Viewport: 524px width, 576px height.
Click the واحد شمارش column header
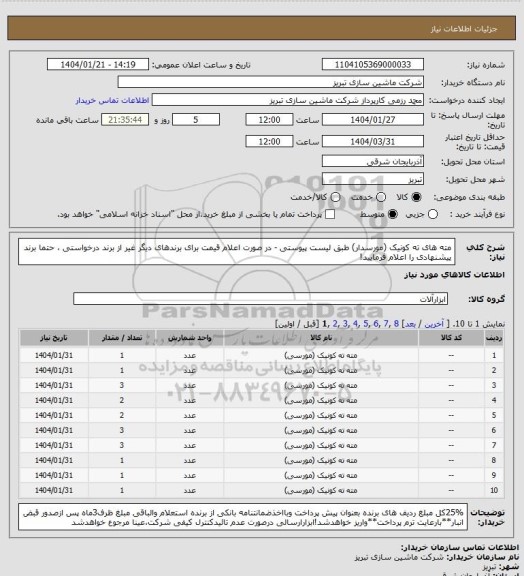click(x=190, y=338)
